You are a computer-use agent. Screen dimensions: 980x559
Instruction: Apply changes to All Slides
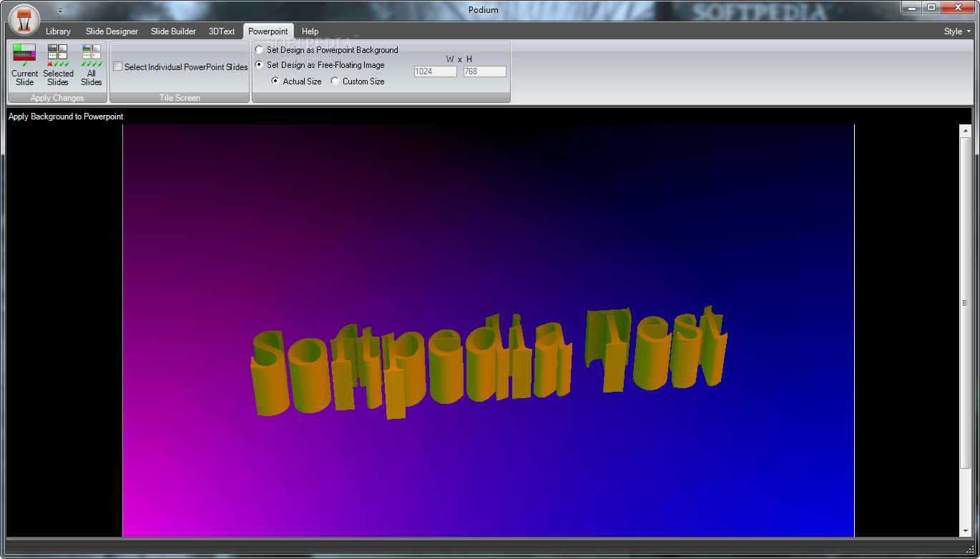92,65
